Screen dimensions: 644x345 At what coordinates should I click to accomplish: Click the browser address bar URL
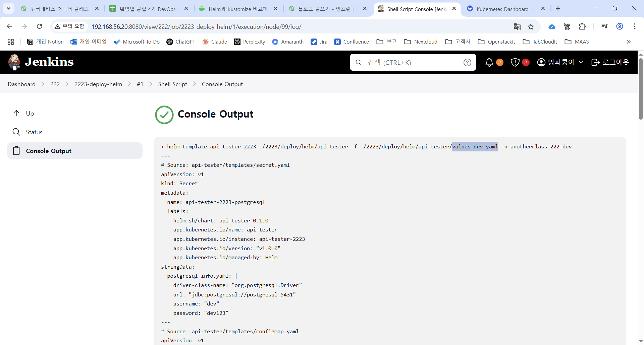[197, 26]
